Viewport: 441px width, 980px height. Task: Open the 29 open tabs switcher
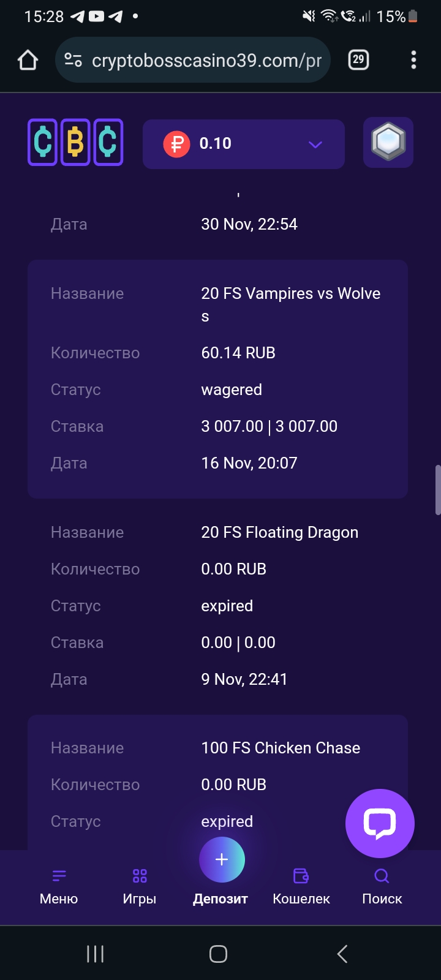[358, 60]
